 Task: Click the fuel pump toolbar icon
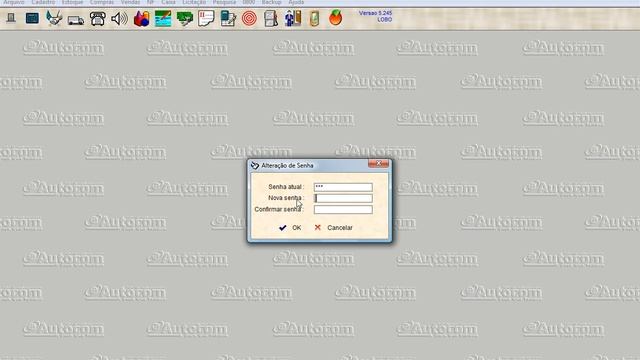(271, 19)
